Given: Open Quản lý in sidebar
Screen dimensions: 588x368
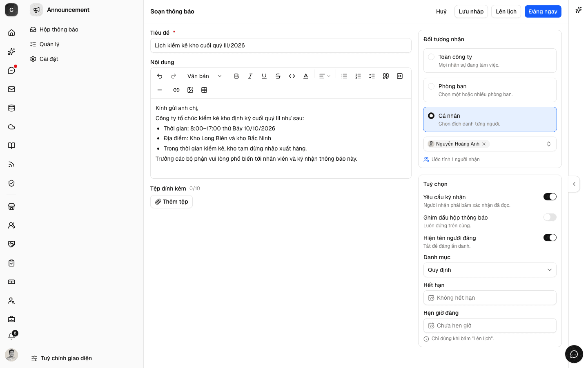Looking at the screenshot, I should (x=83, y=44).
